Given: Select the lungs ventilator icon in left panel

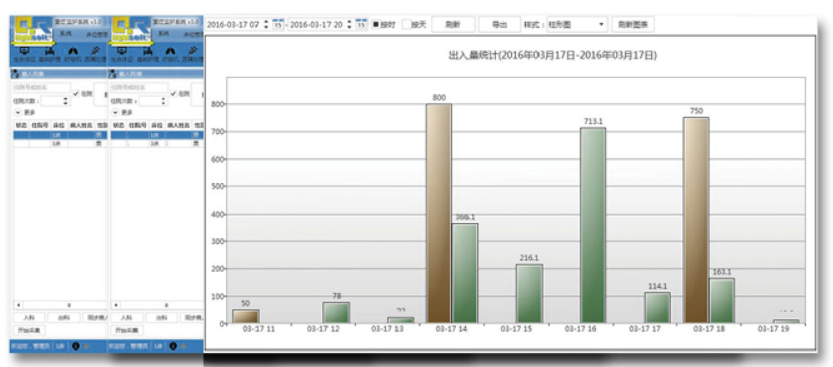Looking at the screenshot, I should tap(72, 52).
